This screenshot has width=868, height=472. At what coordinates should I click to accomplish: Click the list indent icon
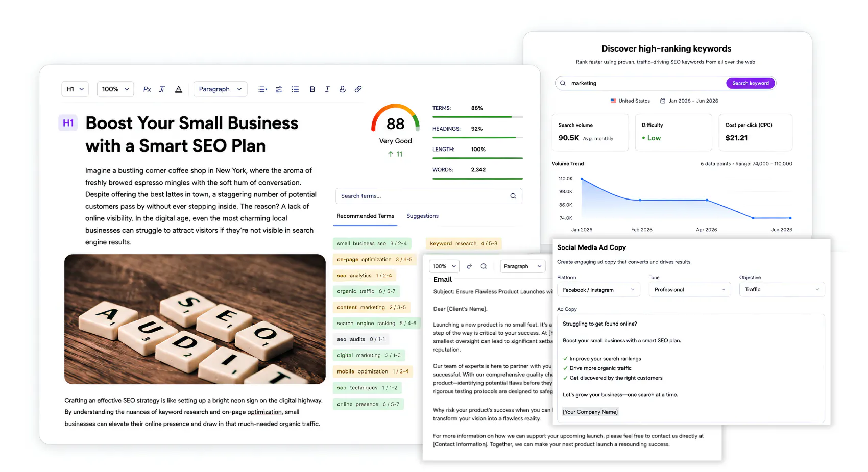click(262, 89)
